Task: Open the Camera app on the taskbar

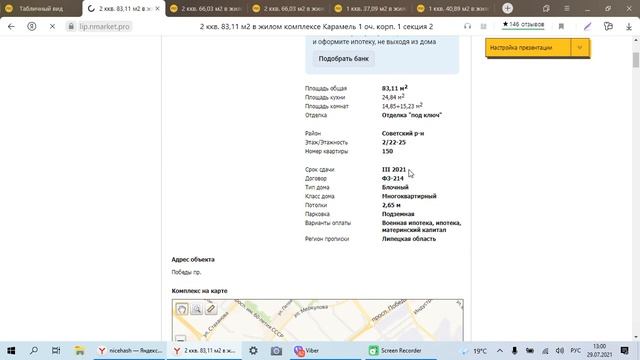Action: (276, 351)
